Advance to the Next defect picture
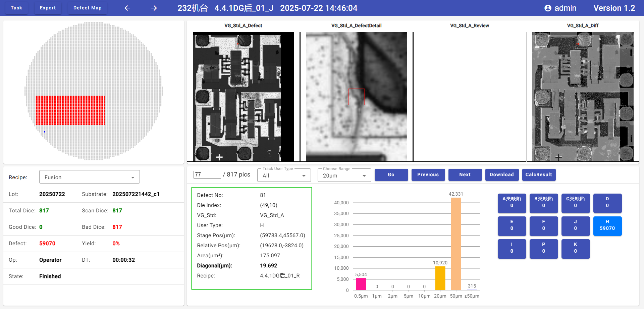This screenshot has height=309, width=644. click(x=465, y=174)
